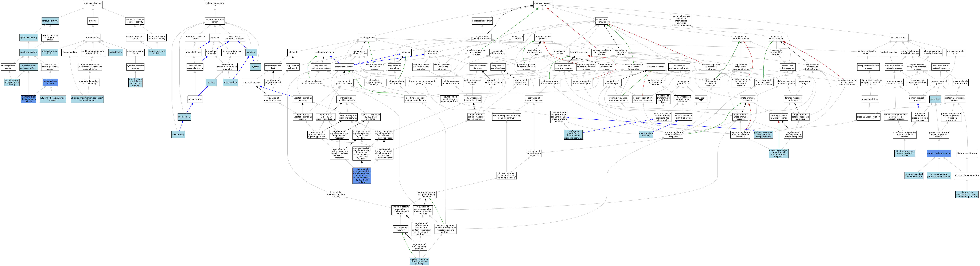Click the dark blue deubiquitinase activity node
This screenshot has width=980, height=266.
[x=50, y=82]
